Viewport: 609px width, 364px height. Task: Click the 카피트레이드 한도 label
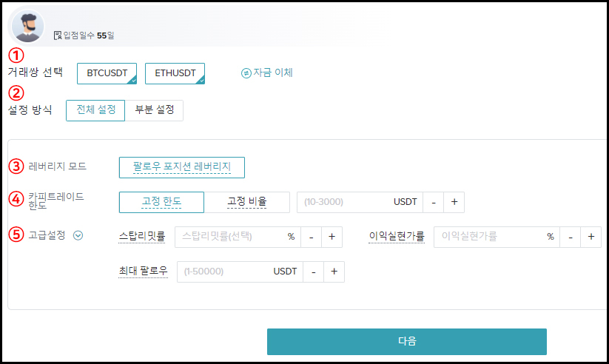[56, 200]
